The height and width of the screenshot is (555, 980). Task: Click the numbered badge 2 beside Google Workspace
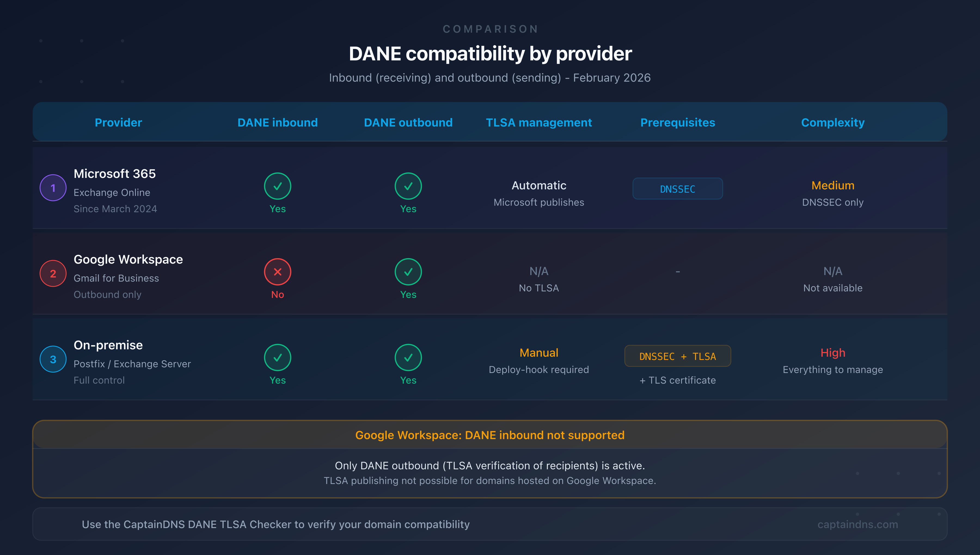pyautogui.click(x=53, y=273)
